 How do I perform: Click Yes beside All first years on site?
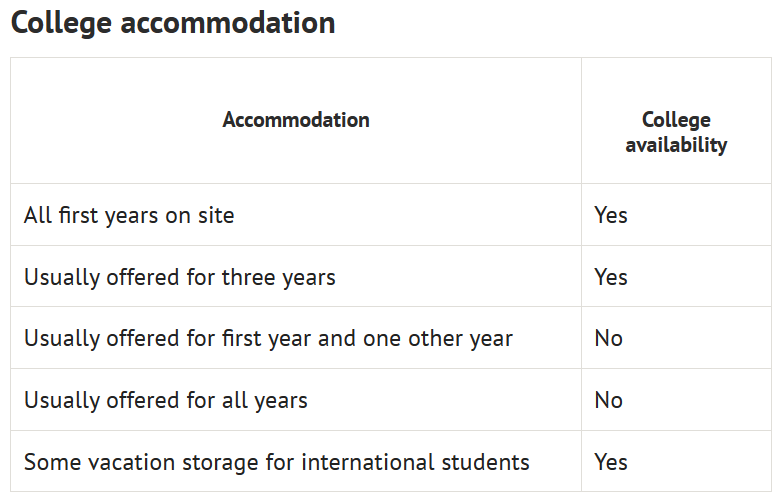click(611, 215)
